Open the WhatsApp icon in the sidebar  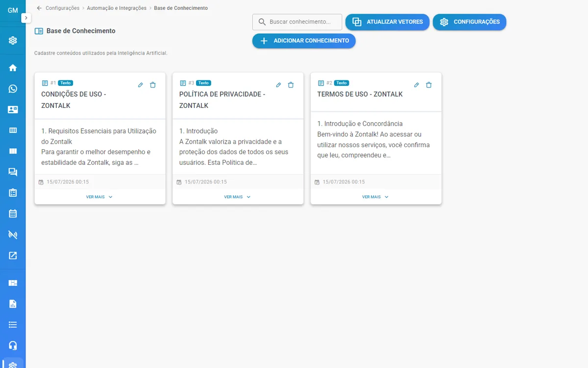coord(13,89)
